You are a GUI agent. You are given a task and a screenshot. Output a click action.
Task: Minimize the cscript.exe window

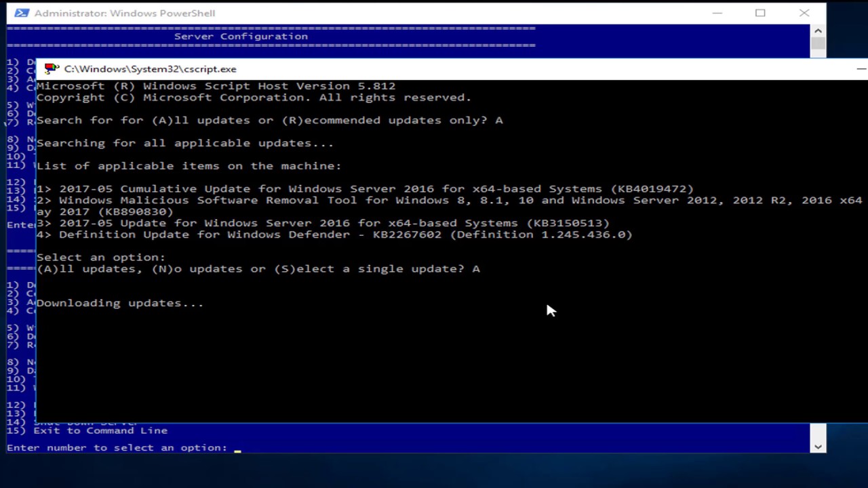861,68
